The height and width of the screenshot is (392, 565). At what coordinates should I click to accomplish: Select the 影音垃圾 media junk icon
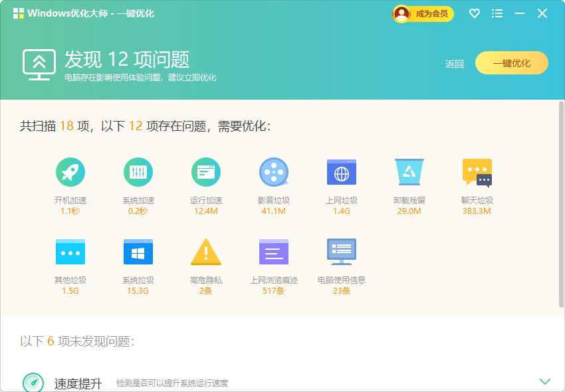274,173
